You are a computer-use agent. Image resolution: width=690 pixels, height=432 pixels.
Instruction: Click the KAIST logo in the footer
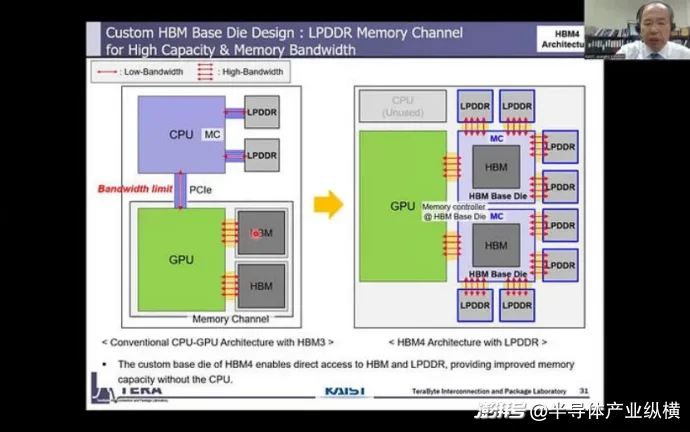click(x=346, y=390)
